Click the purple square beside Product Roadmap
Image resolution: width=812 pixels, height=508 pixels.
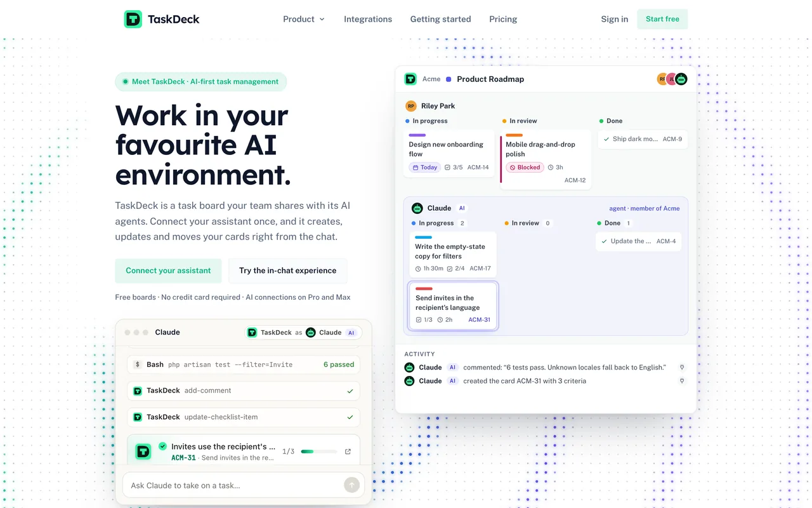pyautogui.click(x=449, y=79)
